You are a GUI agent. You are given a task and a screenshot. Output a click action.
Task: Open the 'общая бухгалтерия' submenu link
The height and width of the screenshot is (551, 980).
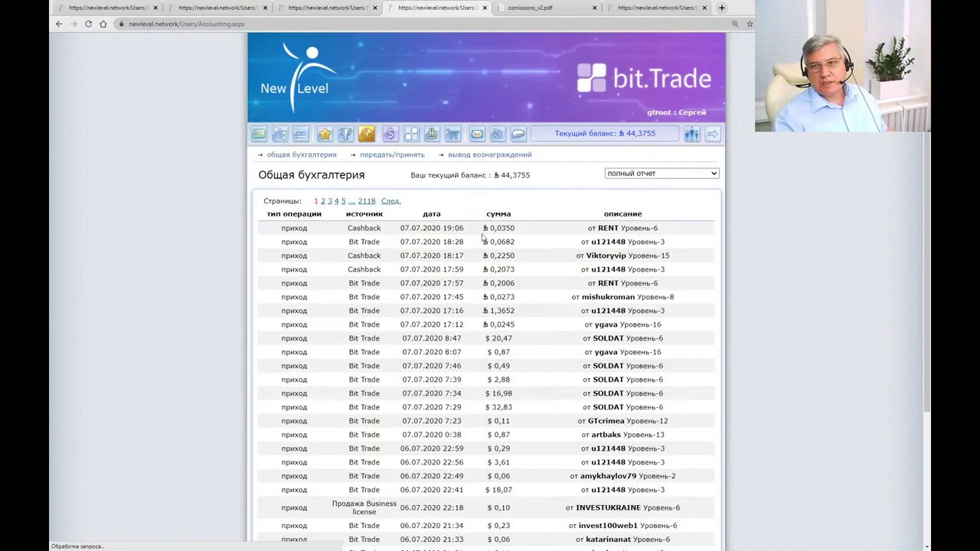302,155
